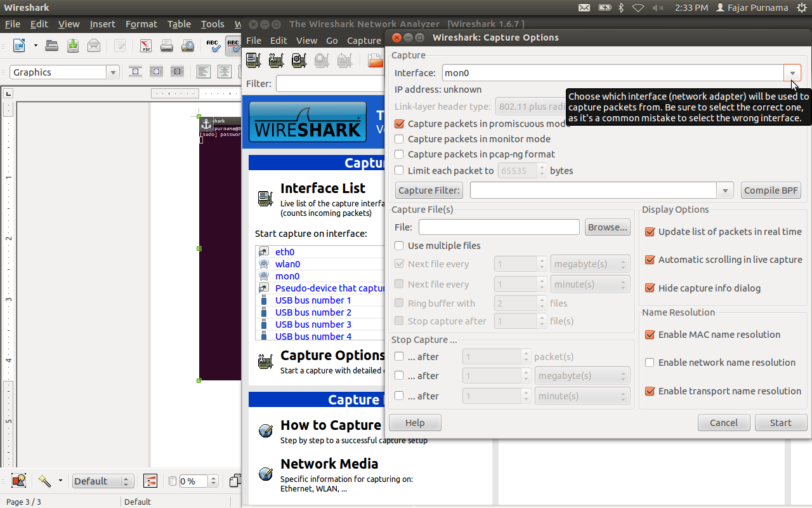Viewport: 812px width, 508px height.
Task: Tick Limit each packet to checkbox
Action: click(x=399, y=170)
